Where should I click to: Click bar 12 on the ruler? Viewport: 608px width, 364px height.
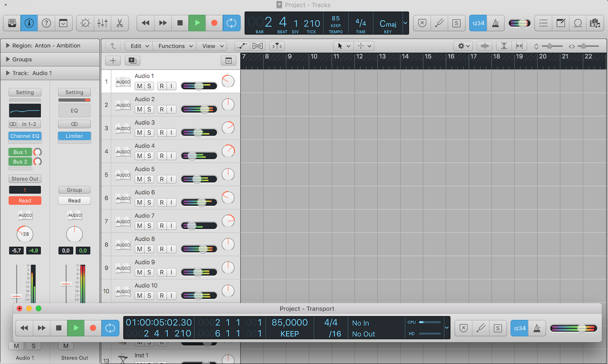pyautogui.click(x=359, y=57)
